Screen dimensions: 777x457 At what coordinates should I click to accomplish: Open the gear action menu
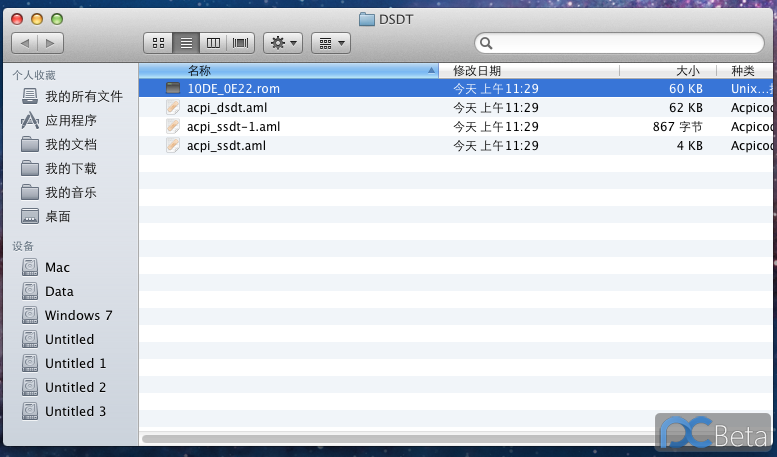[283, 43]
